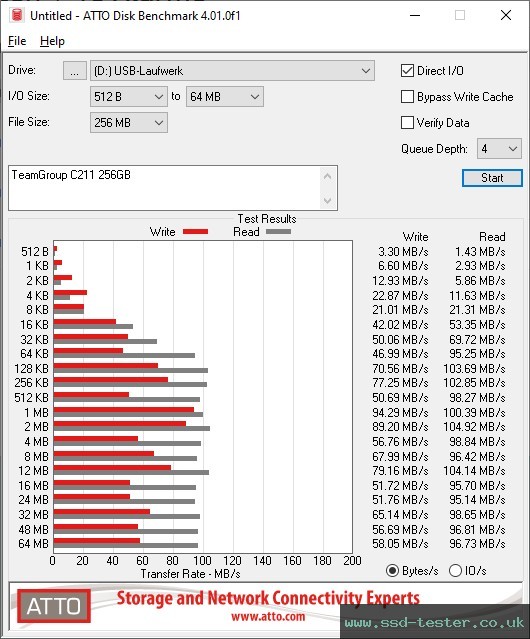Click the read value 1.43 MB/s
The width and height of the screenshot is (530, 639).
click(480, 251)
